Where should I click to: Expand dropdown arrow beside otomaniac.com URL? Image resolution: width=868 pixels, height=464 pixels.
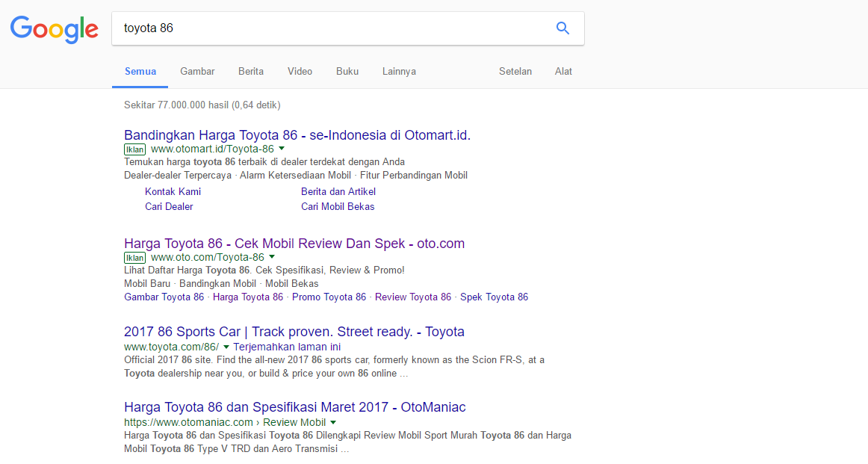click(x=332, y=423)
